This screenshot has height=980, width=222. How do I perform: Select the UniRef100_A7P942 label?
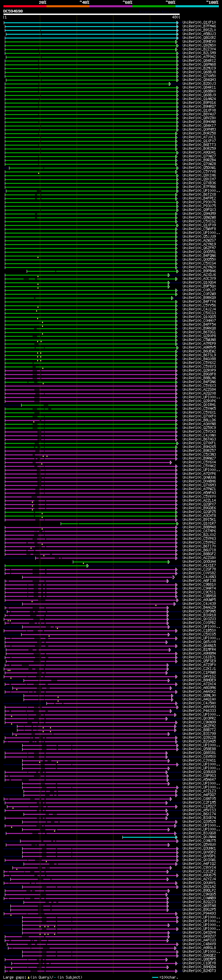[199, 57]
